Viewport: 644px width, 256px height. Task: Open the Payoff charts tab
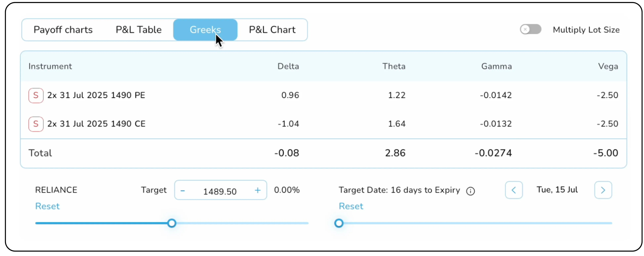[x=63, y=30]
